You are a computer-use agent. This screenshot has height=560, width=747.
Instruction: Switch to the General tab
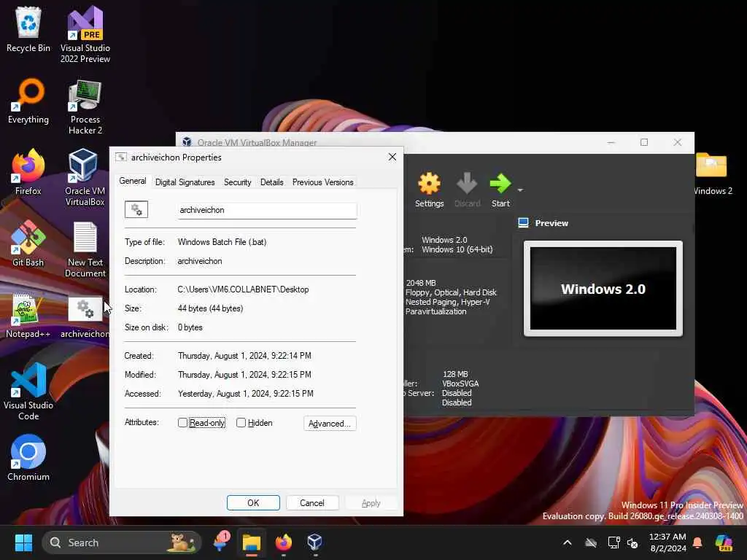[x=133, y=181]
